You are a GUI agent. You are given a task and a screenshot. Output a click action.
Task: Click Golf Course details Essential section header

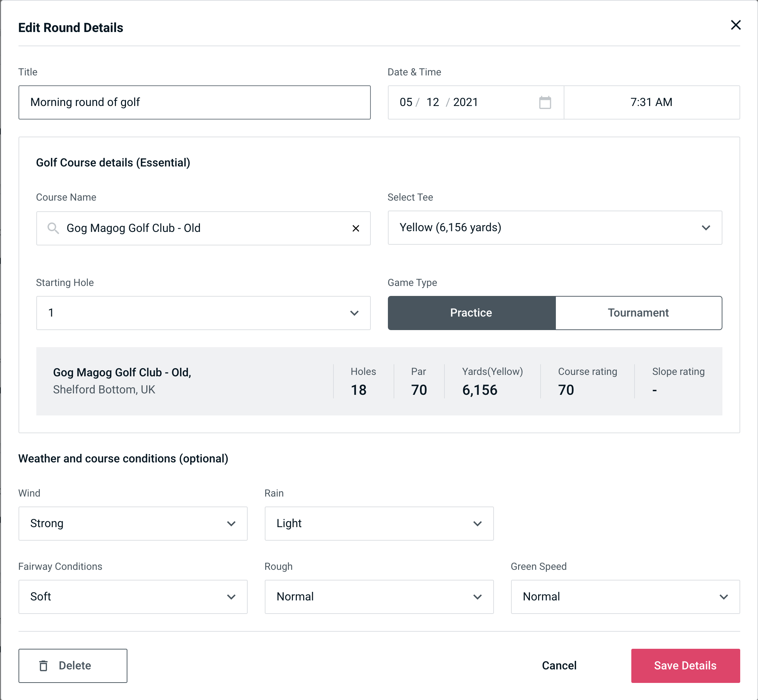(114, 161)
